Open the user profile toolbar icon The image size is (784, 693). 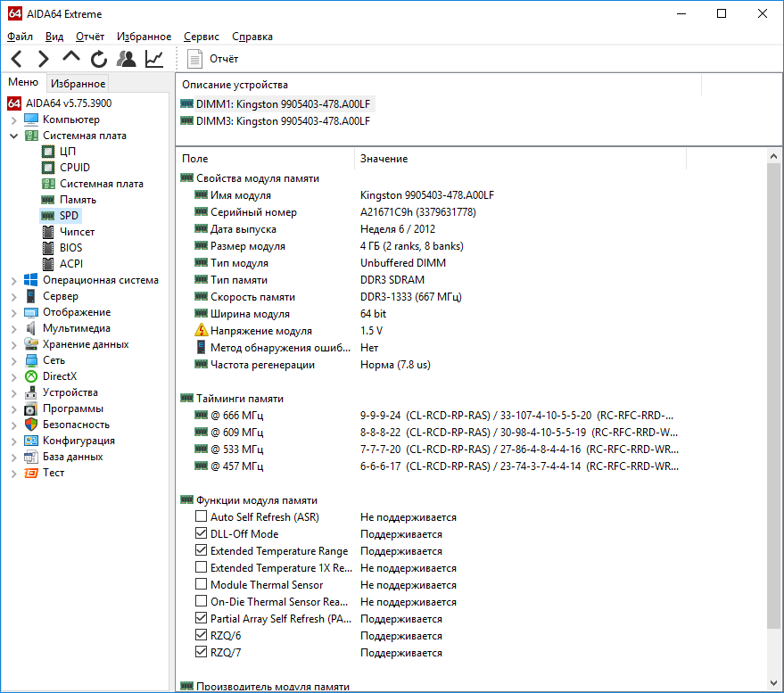click(126, 59)
